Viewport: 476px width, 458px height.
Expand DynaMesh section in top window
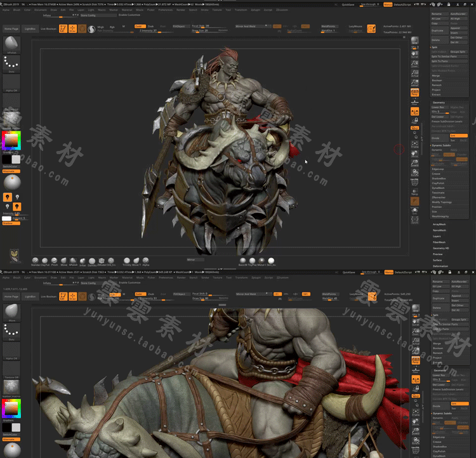438,188
